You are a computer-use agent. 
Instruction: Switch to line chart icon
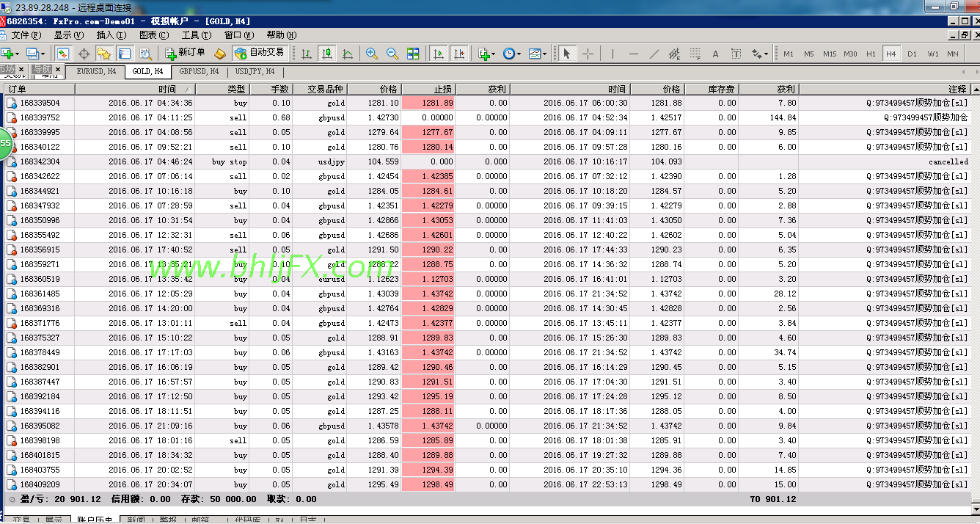[348, 54]
